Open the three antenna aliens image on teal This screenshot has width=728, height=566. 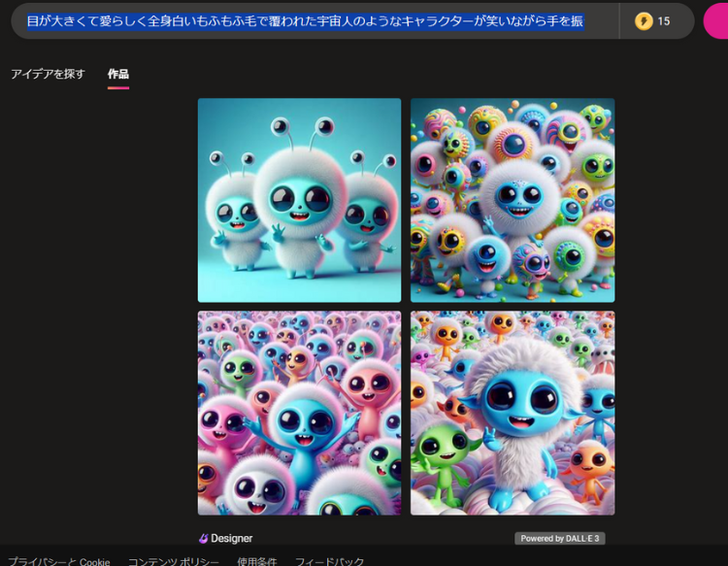click(299, 200)
